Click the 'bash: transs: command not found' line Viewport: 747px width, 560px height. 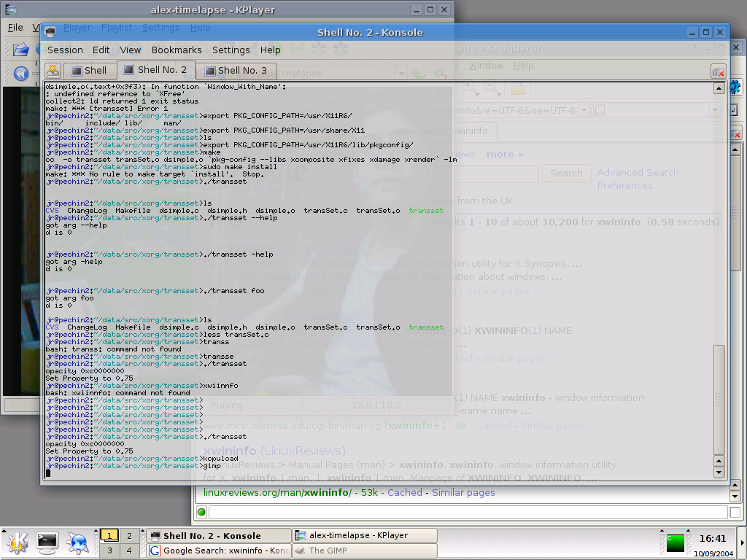(113, 349)
